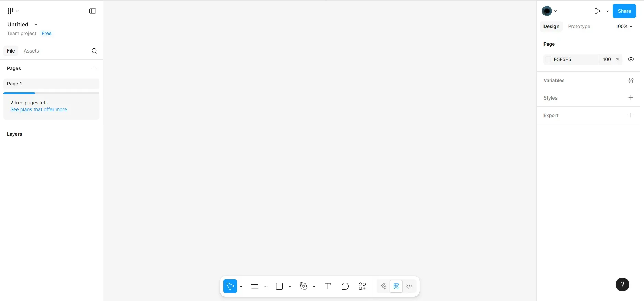Click the Present play icon

[x=597, y=11]
